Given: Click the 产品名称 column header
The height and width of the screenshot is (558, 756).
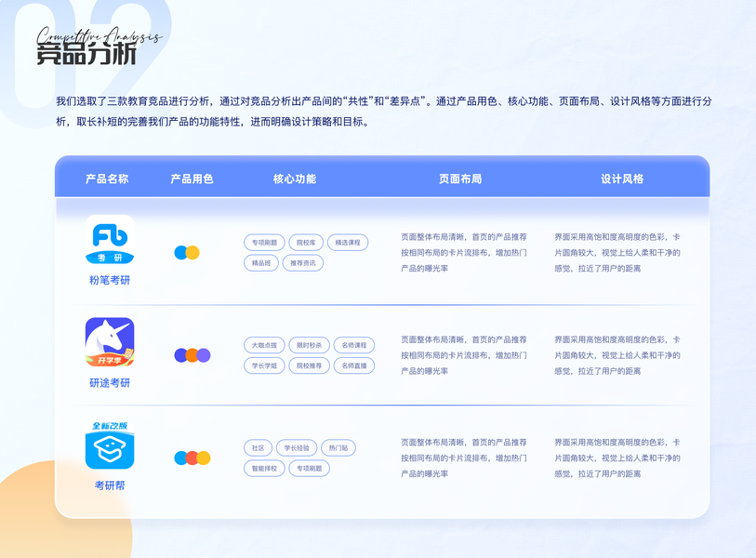Looking at the screenshot, I should click(107, 179).
